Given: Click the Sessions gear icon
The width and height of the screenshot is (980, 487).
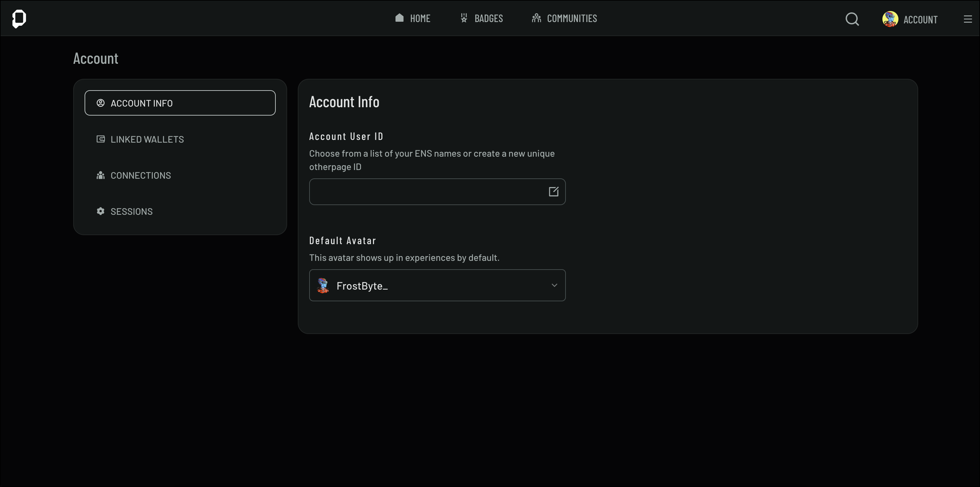Looking at the screenshot, I should (100, 211).
